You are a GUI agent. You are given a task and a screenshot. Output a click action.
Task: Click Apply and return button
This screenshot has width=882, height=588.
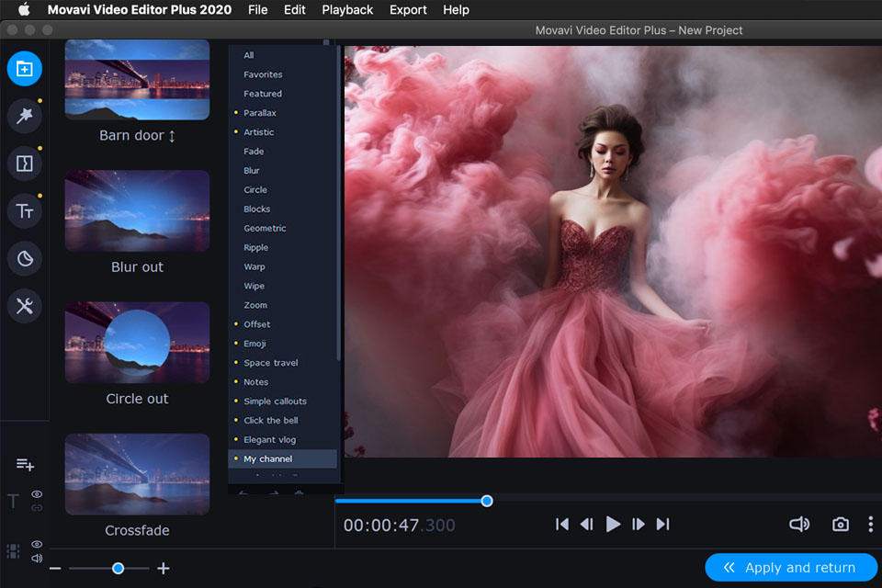pos(791,567)
